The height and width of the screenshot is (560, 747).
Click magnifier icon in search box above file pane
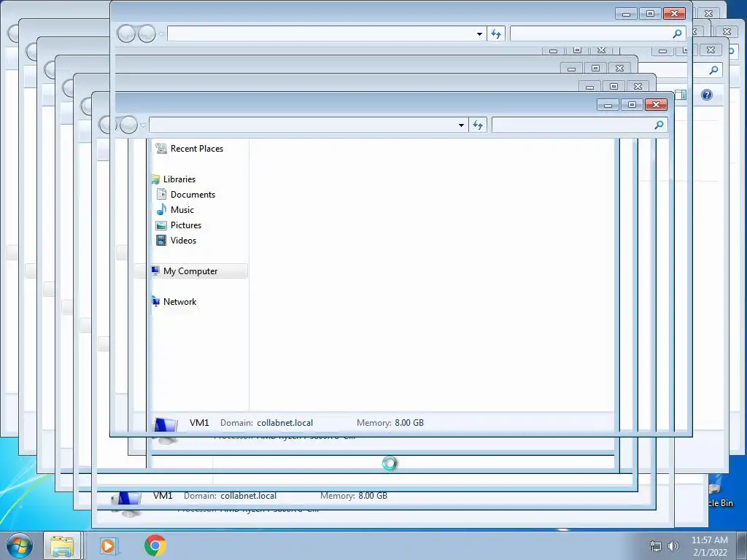(x=659, y=125)
